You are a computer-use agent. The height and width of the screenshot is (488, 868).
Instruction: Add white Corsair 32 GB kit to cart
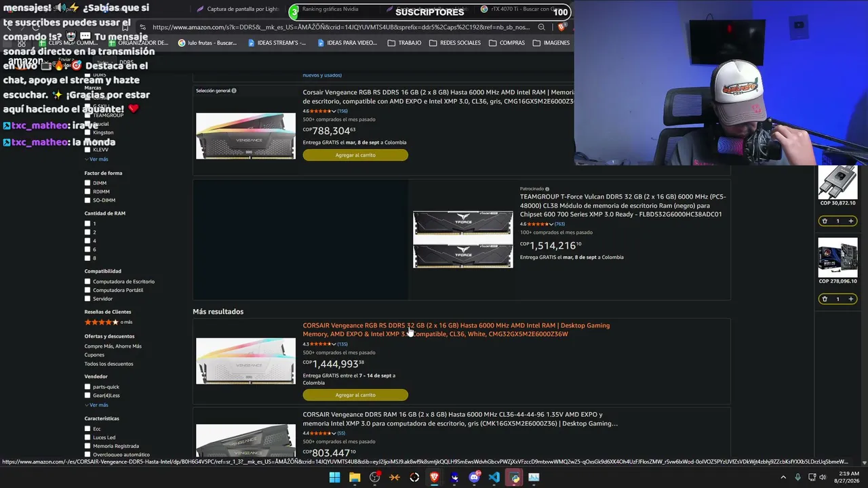tap(355, 395)
